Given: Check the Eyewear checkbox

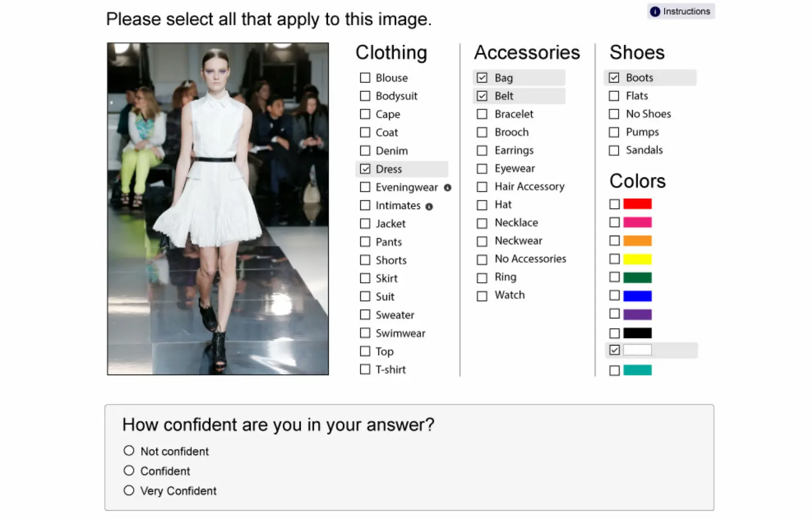Looking at the screenshot, I should (482, 169).
